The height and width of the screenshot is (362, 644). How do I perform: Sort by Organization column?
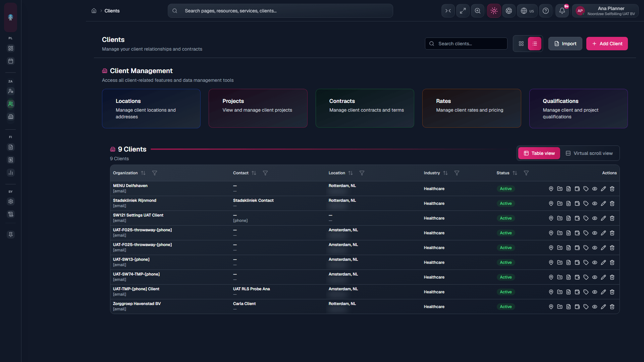point(143,173)
